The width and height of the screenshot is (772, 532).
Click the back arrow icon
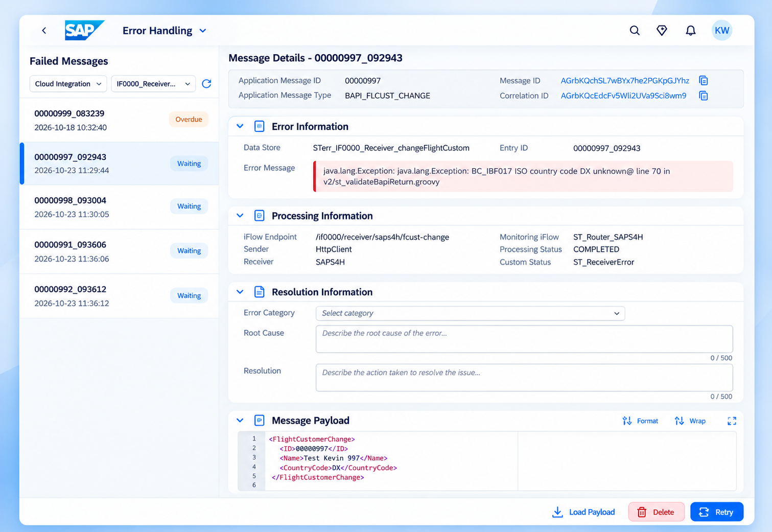[44, 31]
